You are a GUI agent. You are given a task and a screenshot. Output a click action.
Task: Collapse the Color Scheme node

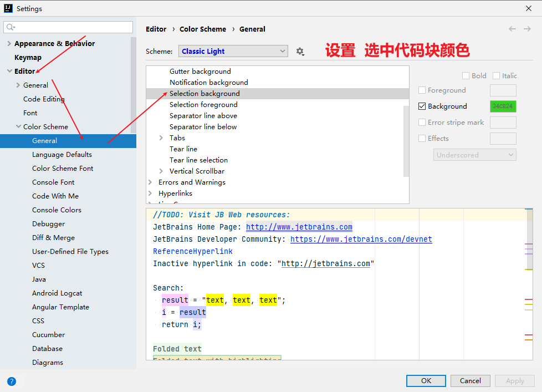(x=18, y=126)
